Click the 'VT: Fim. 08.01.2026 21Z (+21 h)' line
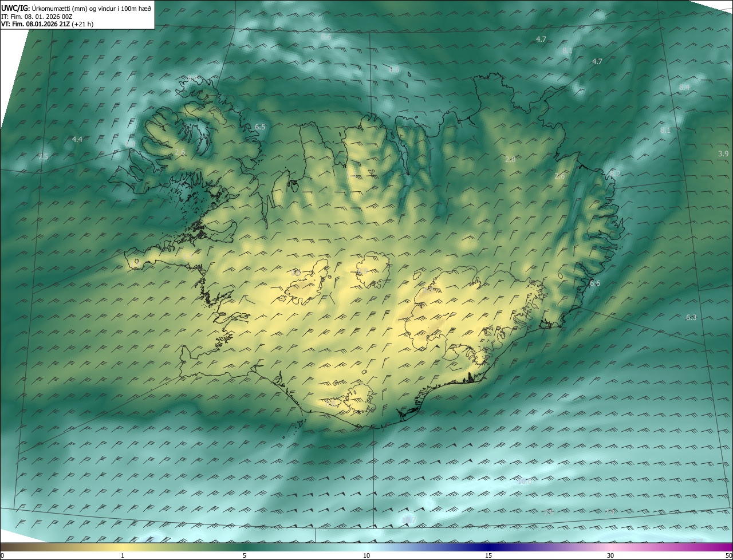The image size is (733, 560). point(47,25)
